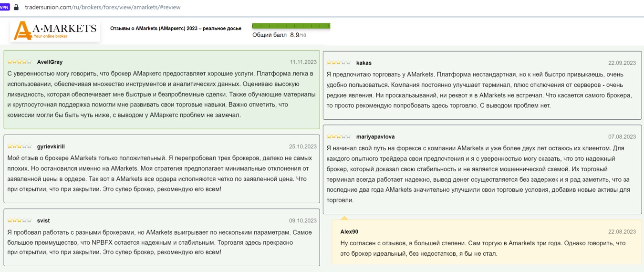
Task: Click the star rating on gyrievkirill's review
Action: point(20,146)
